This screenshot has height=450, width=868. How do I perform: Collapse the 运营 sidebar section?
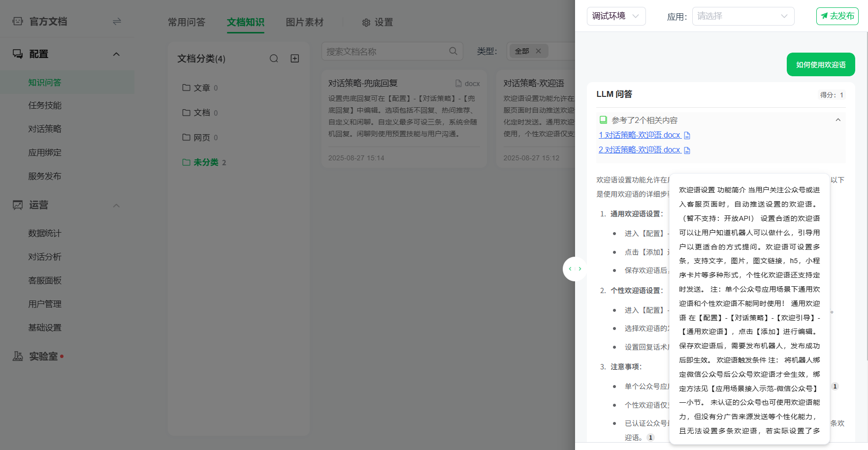[x=116, y=206]
